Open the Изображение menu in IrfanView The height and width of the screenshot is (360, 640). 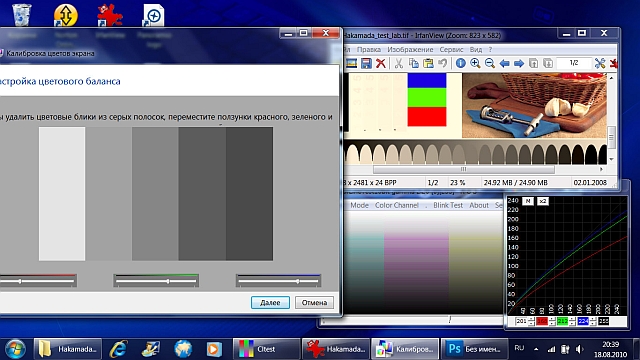410,49
